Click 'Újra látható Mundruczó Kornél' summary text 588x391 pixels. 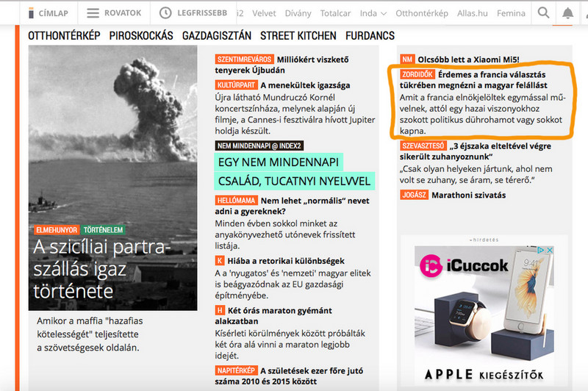pos(295,114)
